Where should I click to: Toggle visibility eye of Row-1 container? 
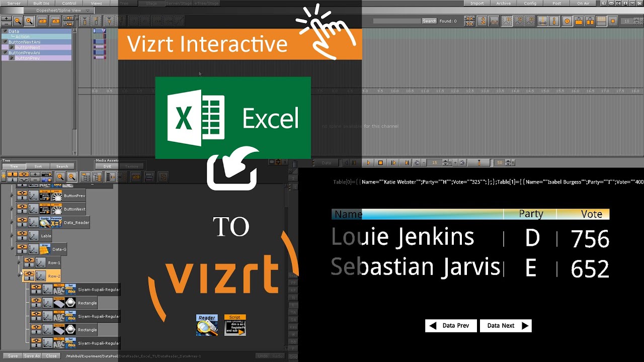29,260
